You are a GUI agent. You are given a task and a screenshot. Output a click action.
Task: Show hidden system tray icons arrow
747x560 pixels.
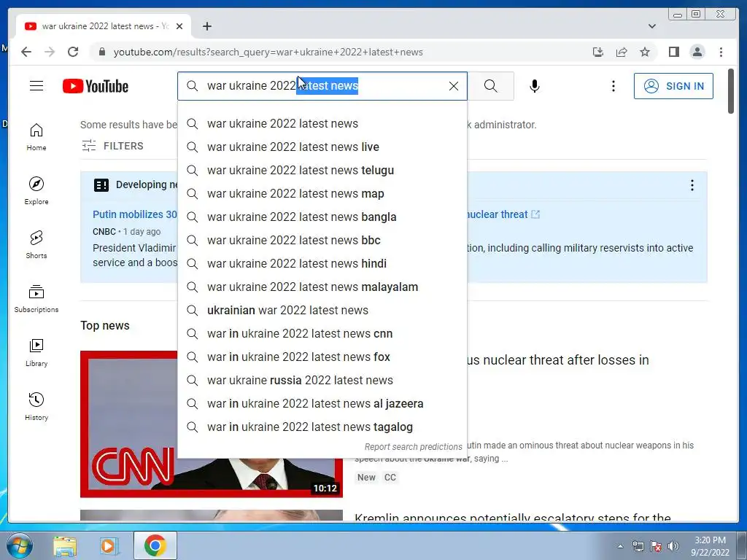coord(620,546)
